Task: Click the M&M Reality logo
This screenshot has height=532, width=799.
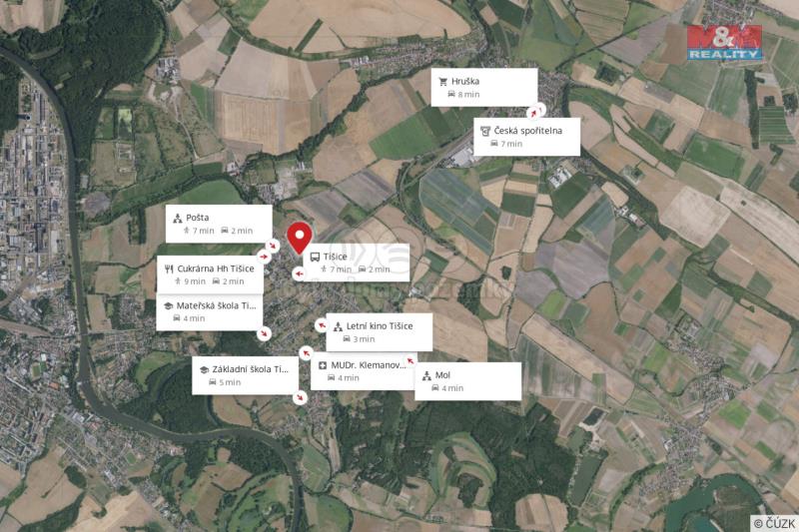Action: pos(724,43)
